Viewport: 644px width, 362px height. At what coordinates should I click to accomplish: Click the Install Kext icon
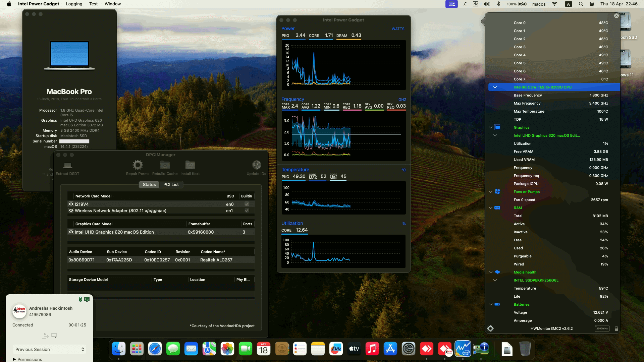coord(190,165)
